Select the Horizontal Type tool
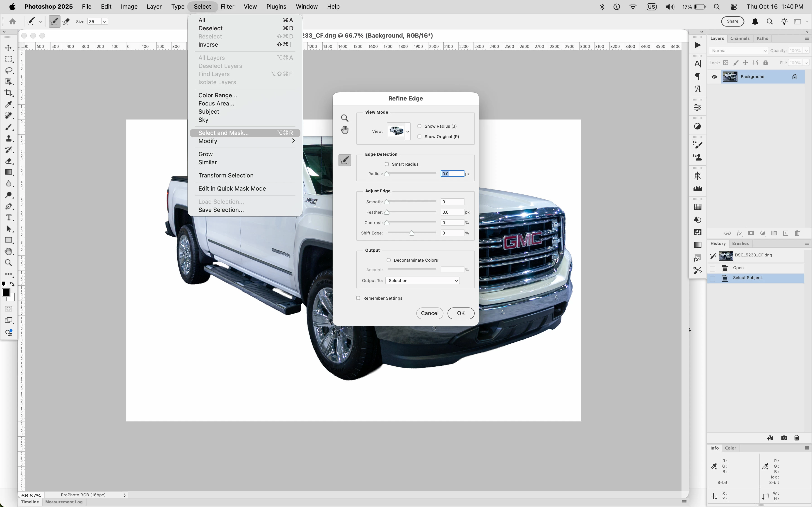Viewport: 812px width, 507px height. (x=9, y=218)
